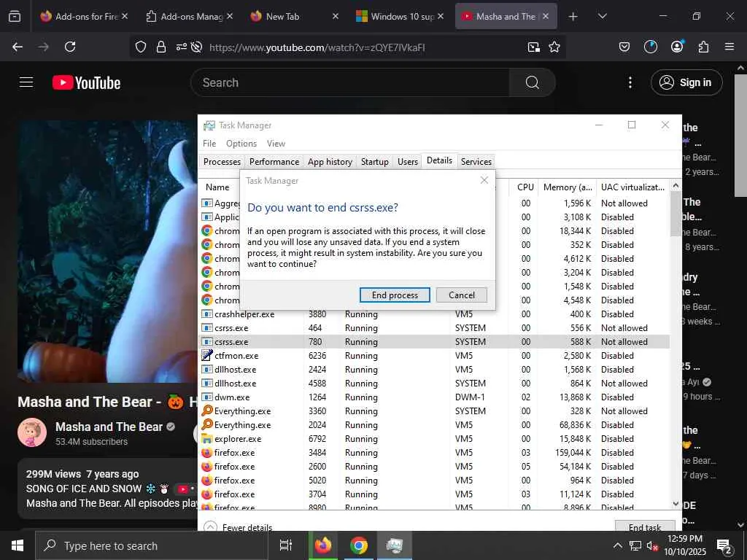Select csrss.exe with PID 464
The height and width of the screenshot is (560, 747).
coord(434,327)
